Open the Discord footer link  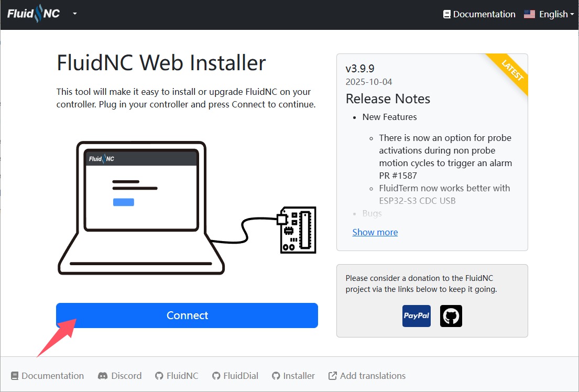(x=119, y=376)
